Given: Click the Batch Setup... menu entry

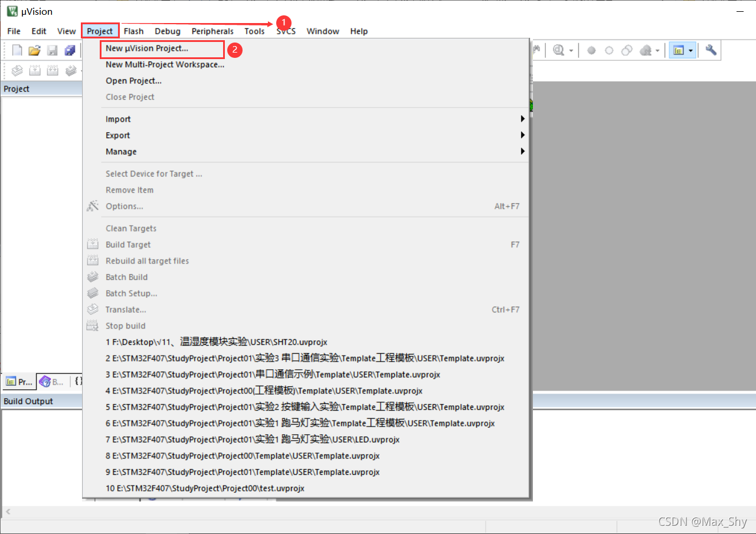Looking at the screenshot, I should pos(306,294).
